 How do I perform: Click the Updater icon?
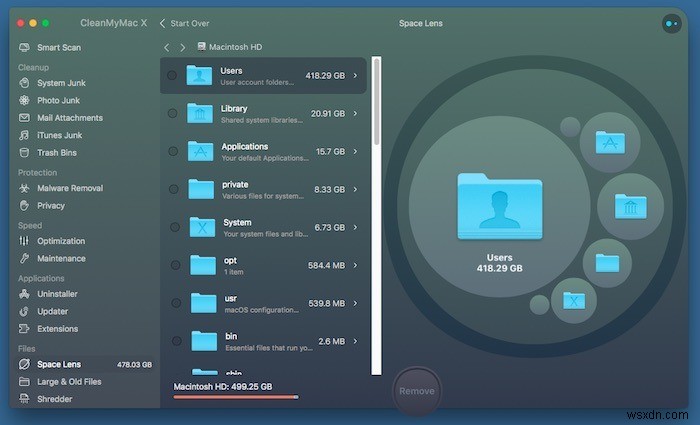[x=24, y=311]
